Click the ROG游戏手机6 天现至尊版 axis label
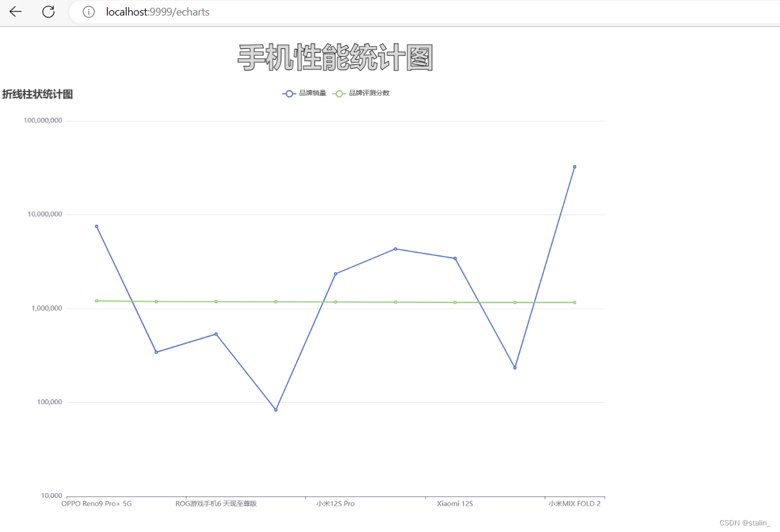The width and height of the screenshot is (780, 532). pos(216,504)
